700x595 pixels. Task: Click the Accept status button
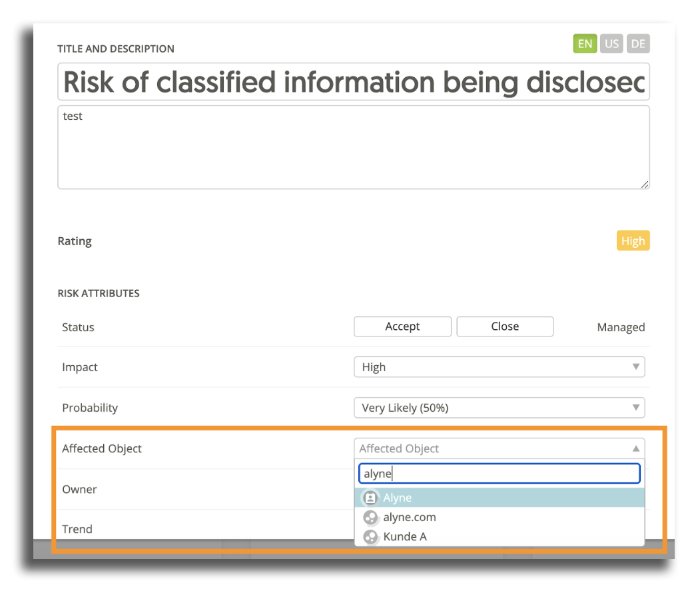coord(403,326)
